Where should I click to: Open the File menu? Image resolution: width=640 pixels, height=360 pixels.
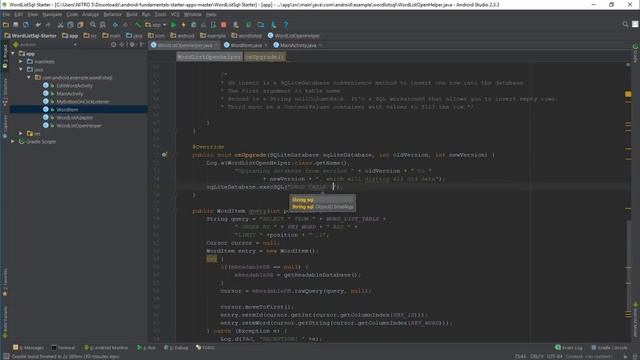(x=6, y=14)
